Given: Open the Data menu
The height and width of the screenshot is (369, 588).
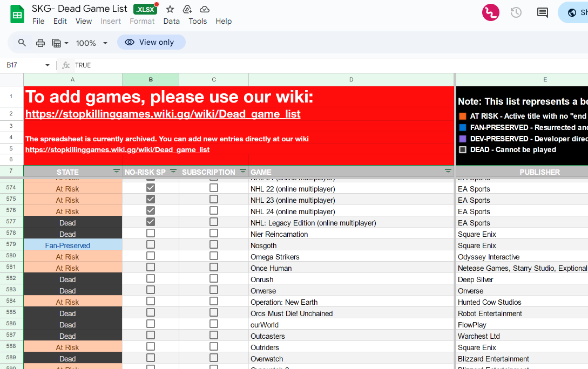Looking at the screenshot, I should pos(171,22).
